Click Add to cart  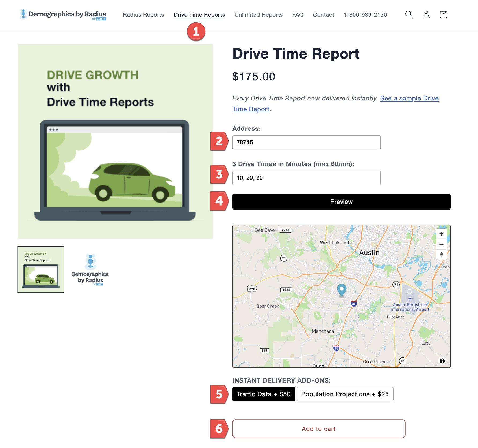[x=319, y=429]
